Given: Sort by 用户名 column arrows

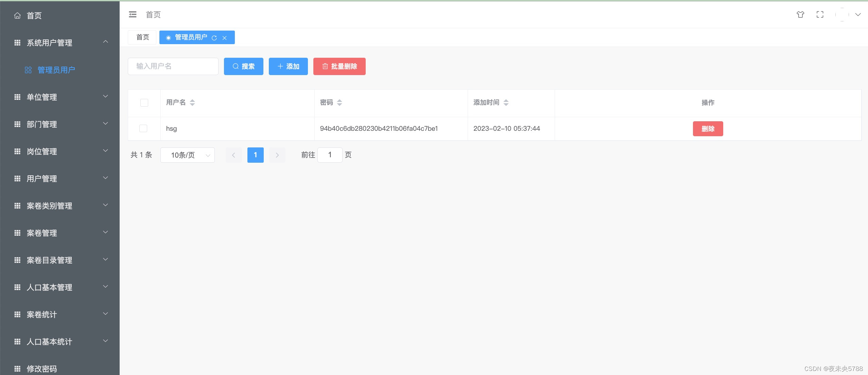Looking at the screenshot, I should (192, 103).
